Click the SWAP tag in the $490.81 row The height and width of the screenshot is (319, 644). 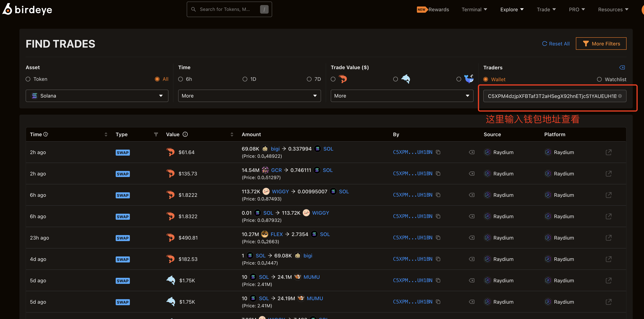[122, 238]
